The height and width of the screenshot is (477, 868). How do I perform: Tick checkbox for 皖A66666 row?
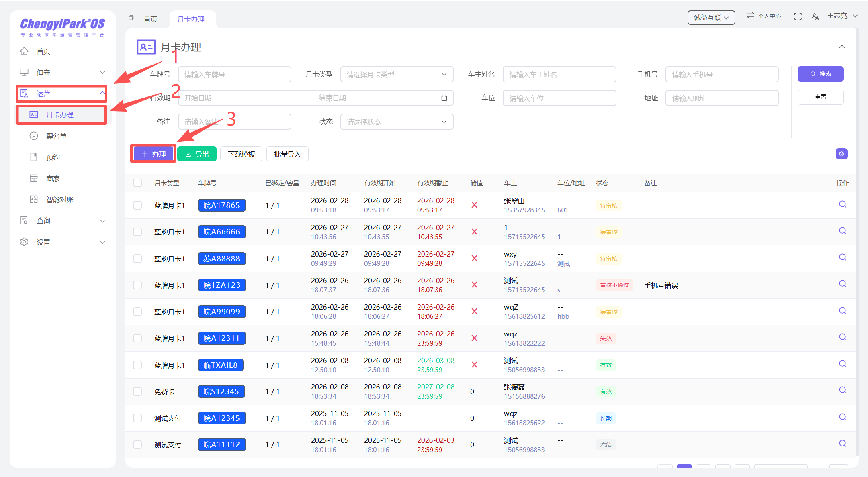point(137,232)
